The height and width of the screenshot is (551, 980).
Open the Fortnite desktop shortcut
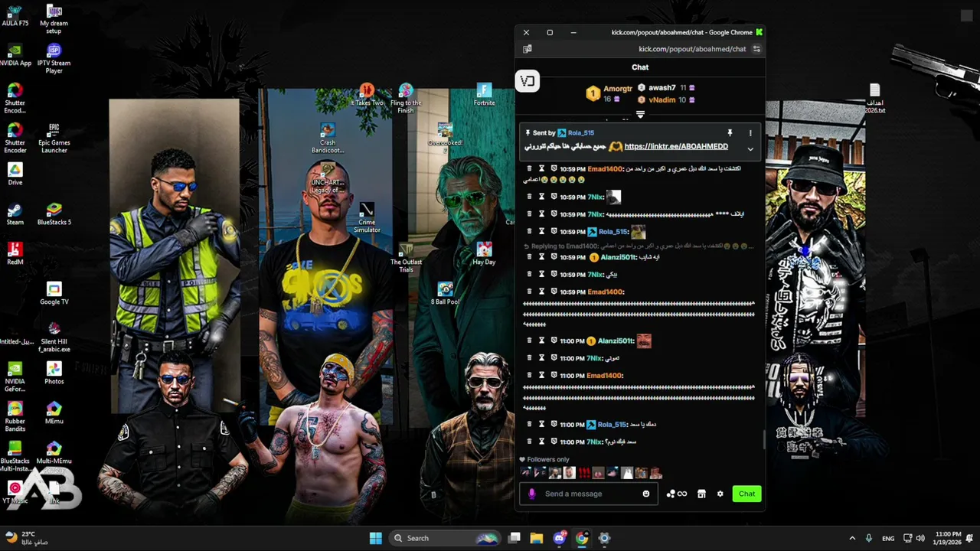point(484,95)
